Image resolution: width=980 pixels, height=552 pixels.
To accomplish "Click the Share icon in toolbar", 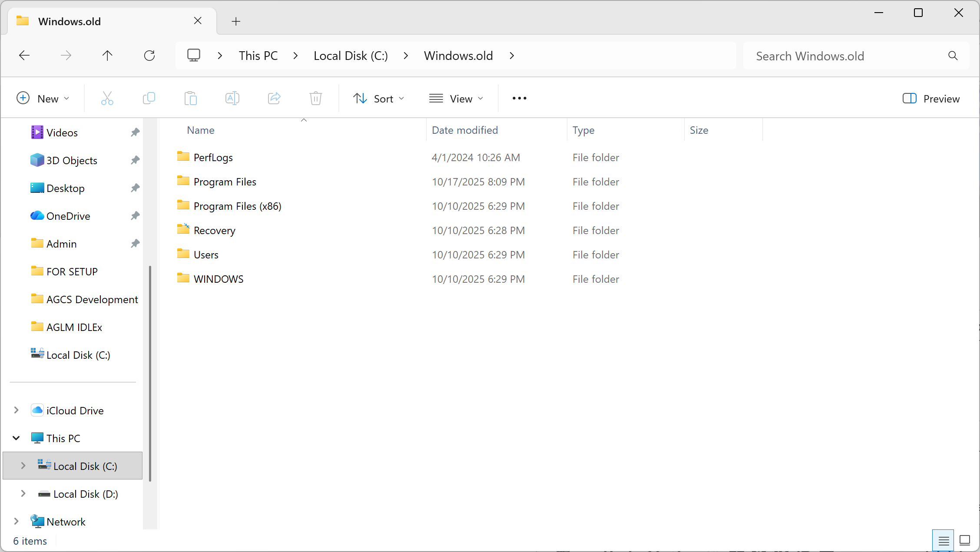I will click(274, 99).
